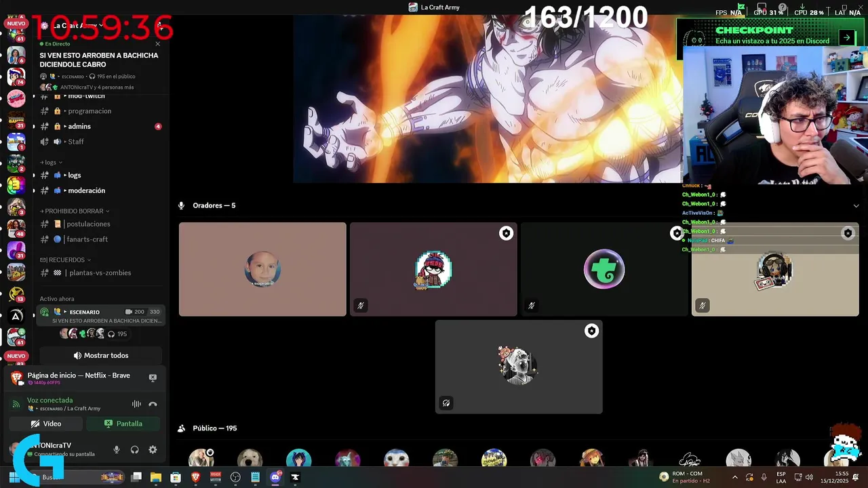
Task: Open noise suppression waveform icon
Action: (x=136, y=404)
